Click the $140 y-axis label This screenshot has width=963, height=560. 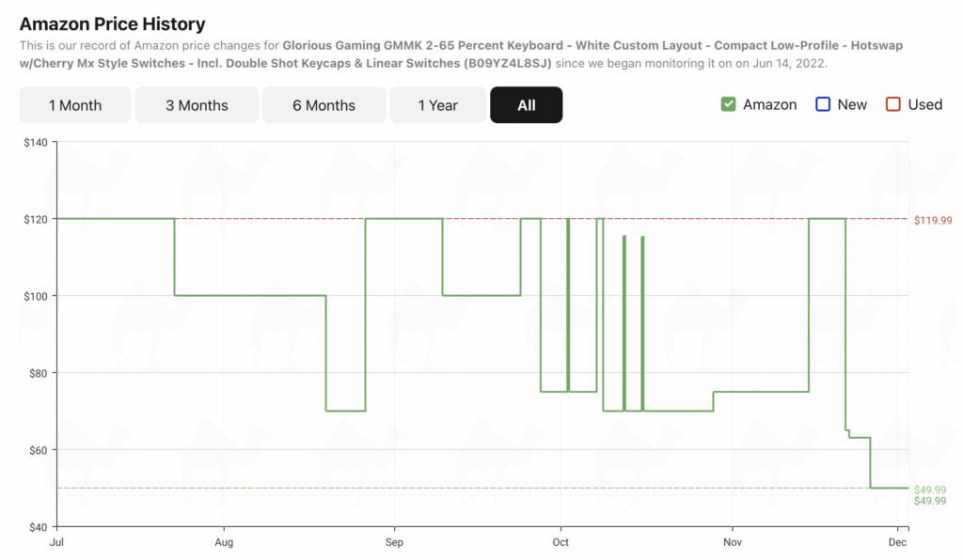[35, 142]
